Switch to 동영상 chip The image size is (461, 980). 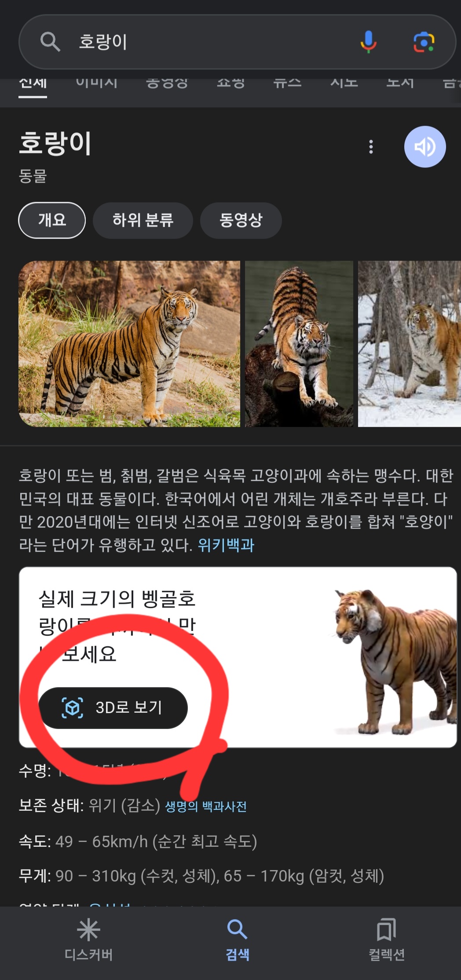pyautogui.click(x=241, y=220)
